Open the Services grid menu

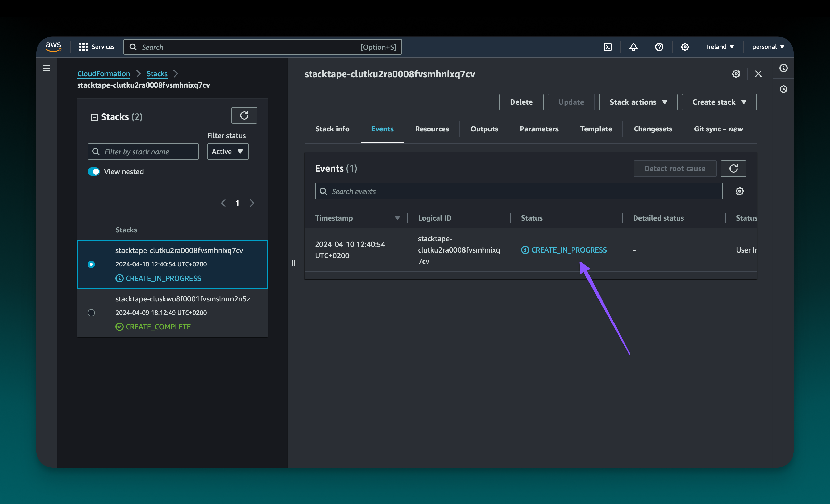(x=97, y=47)
